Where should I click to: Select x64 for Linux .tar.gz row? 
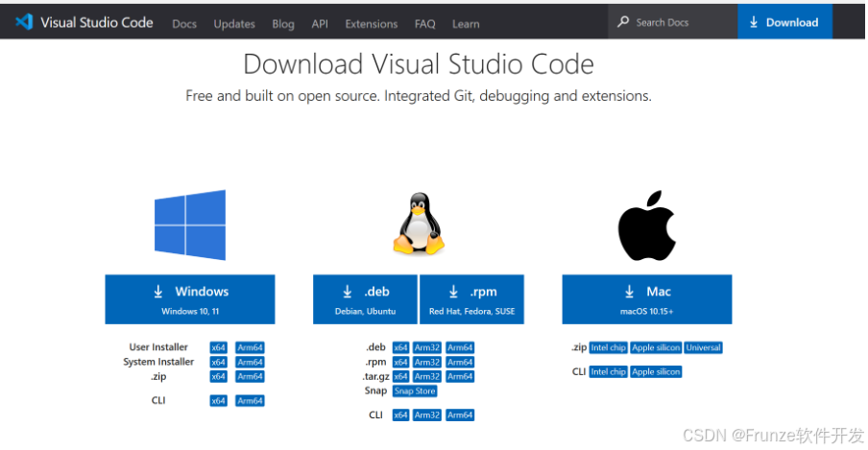pos(400,376)
